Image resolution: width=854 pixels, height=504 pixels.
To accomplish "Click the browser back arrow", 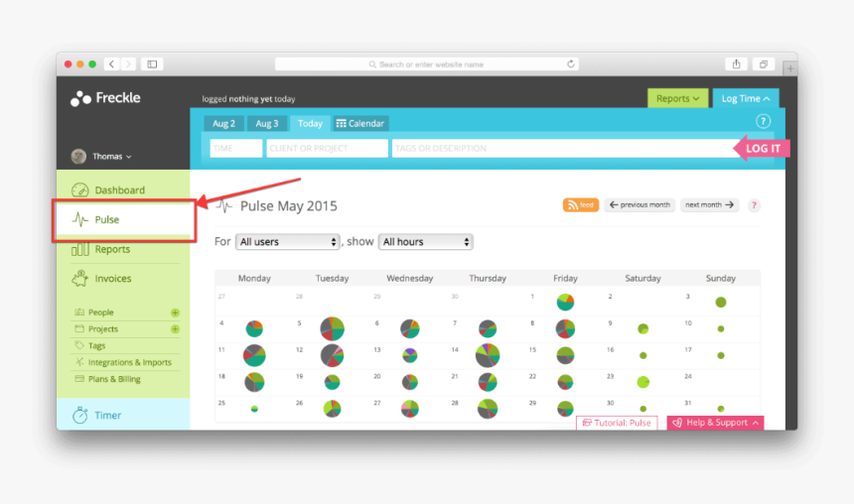I will (111, 64).
